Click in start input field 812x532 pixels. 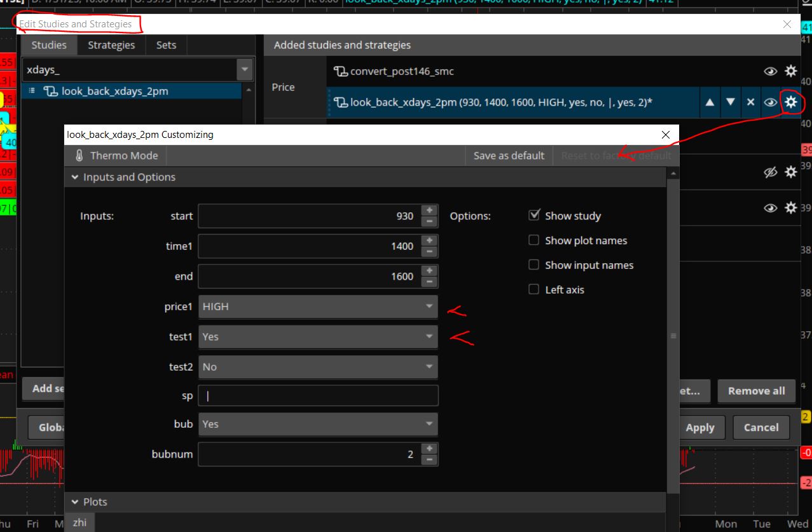coord(310,216)
